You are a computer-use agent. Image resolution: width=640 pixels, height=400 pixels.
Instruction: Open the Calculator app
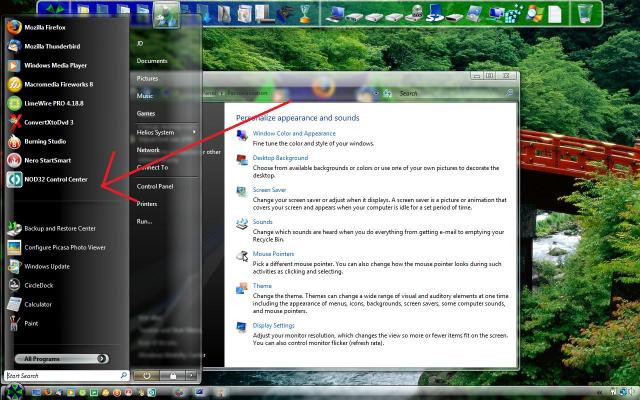[x=38, y=304]
